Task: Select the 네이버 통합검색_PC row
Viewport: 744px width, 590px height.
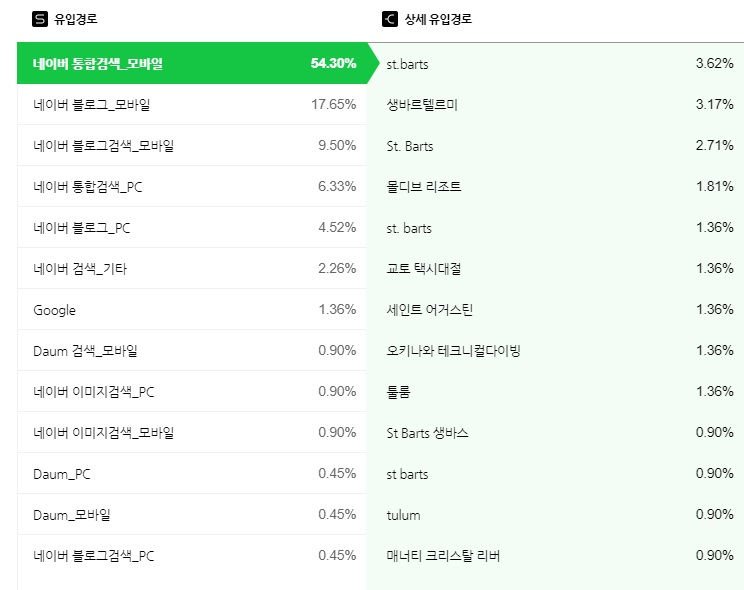Action: tap(192, 187)
